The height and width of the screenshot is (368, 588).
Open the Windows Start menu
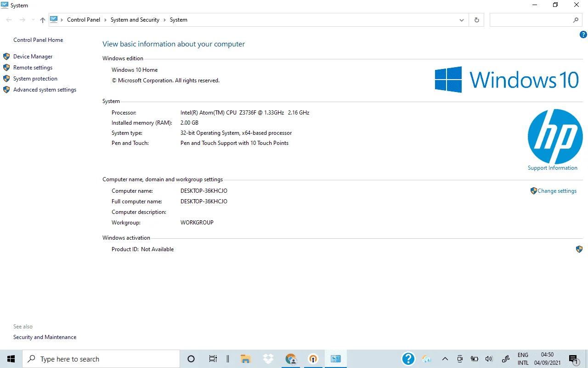[x=11, y=359]
